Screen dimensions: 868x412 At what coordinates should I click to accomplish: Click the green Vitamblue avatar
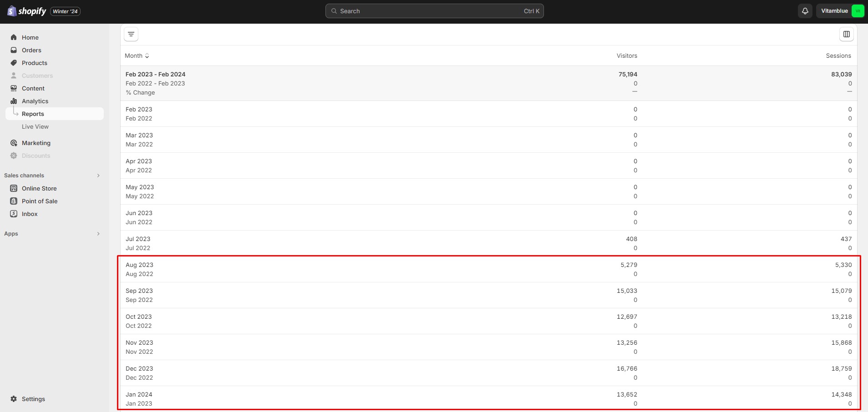click(x=858, y=11)
